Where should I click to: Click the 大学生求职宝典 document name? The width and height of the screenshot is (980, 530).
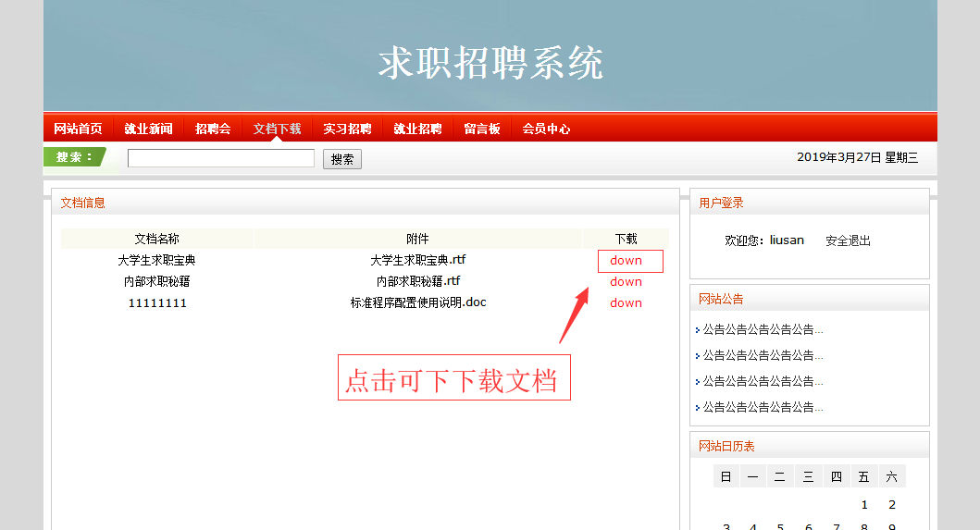[x=157, y=261]
